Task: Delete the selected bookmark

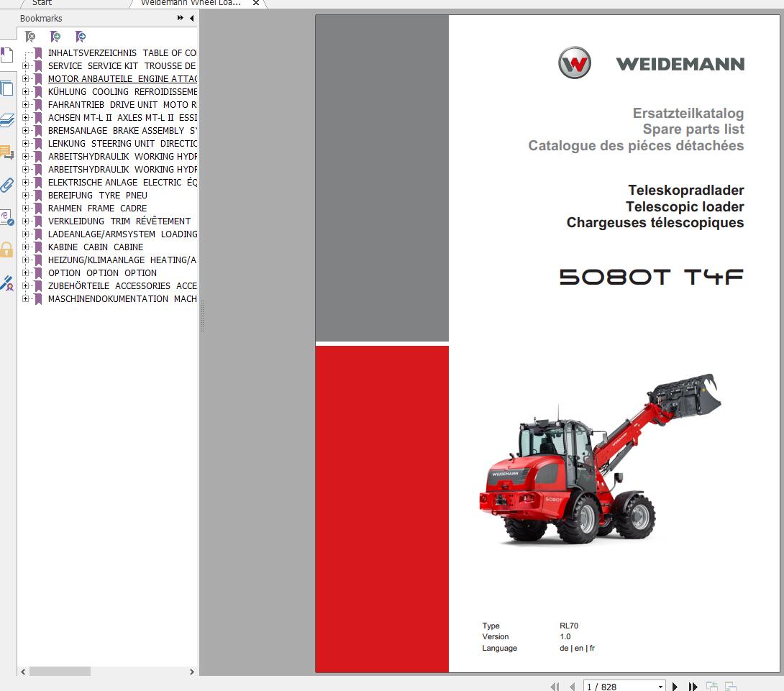Action: [30, 36]
